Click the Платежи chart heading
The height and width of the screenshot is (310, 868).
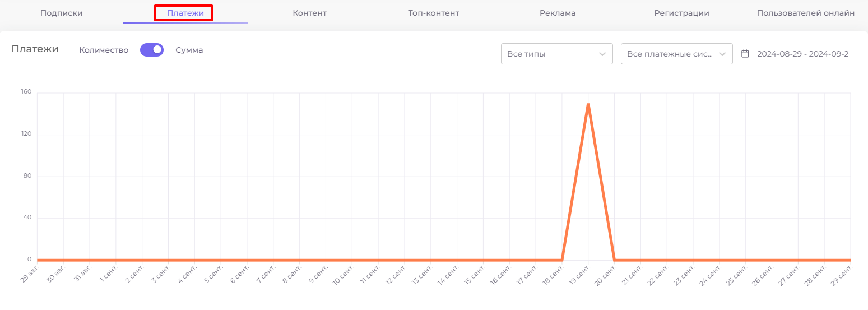pyautogui.click(x=35, y=49)
